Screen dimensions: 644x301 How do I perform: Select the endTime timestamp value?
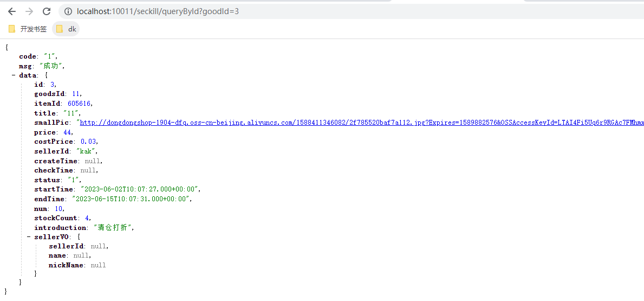tap(132, 199)
